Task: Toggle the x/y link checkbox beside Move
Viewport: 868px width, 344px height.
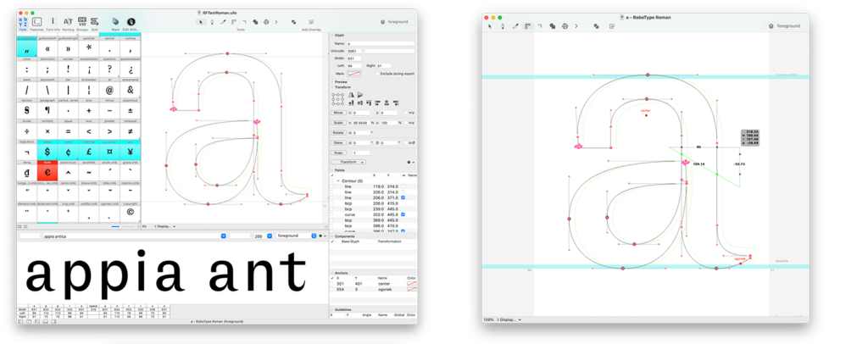Action: (x=405, y=112)
